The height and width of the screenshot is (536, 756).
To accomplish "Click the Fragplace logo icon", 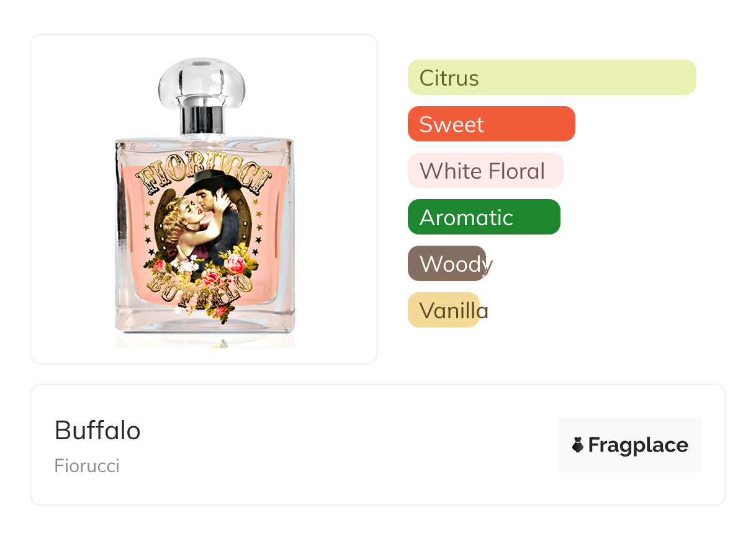I will [578, 445].
